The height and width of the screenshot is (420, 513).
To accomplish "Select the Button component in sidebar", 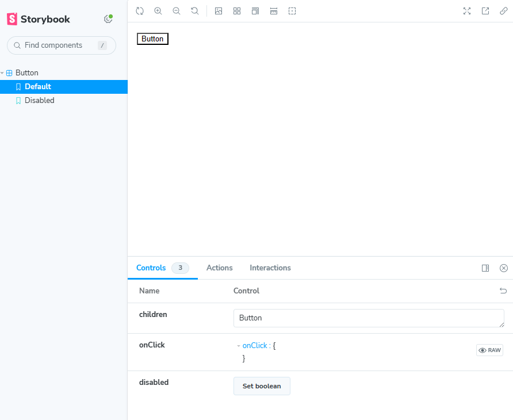I will (27, 72).
